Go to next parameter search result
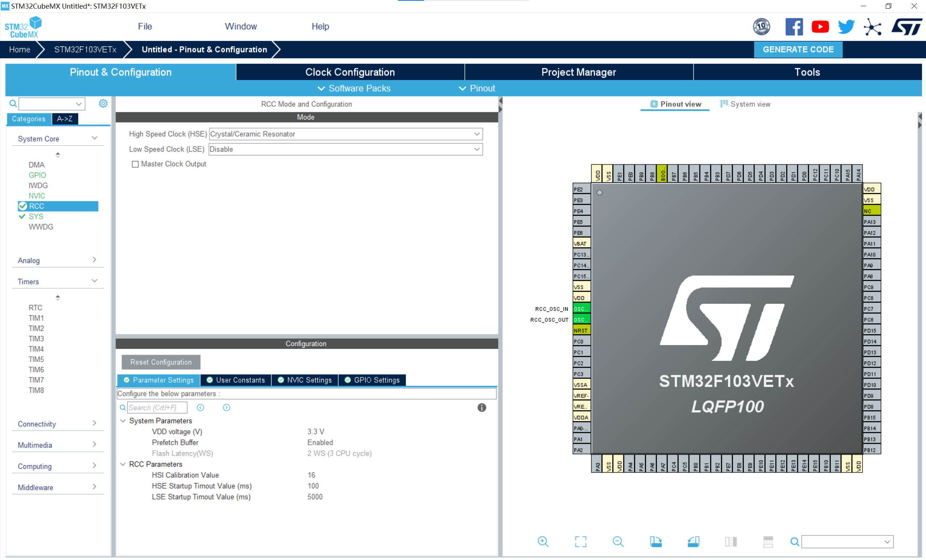The width and height of the screenshot is (926, 560). point(226,408)
